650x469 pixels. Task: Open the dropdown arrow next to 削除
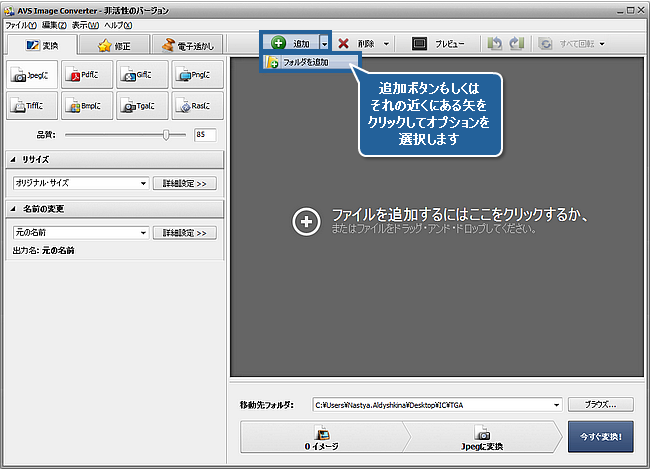click(386, 44)
